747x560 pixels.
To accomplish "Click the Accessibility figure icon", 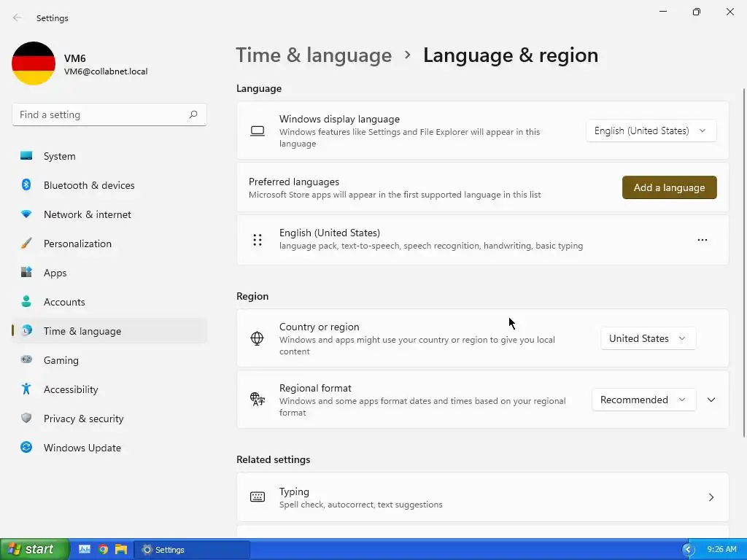I will coord(26,389).
